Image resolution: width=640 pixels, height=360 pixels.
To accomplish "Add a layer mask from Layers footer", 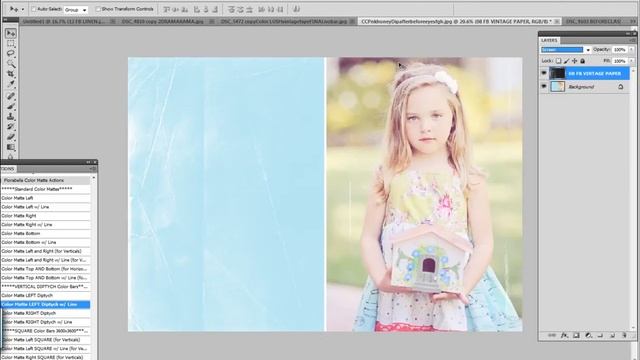I will coord(576,336).
